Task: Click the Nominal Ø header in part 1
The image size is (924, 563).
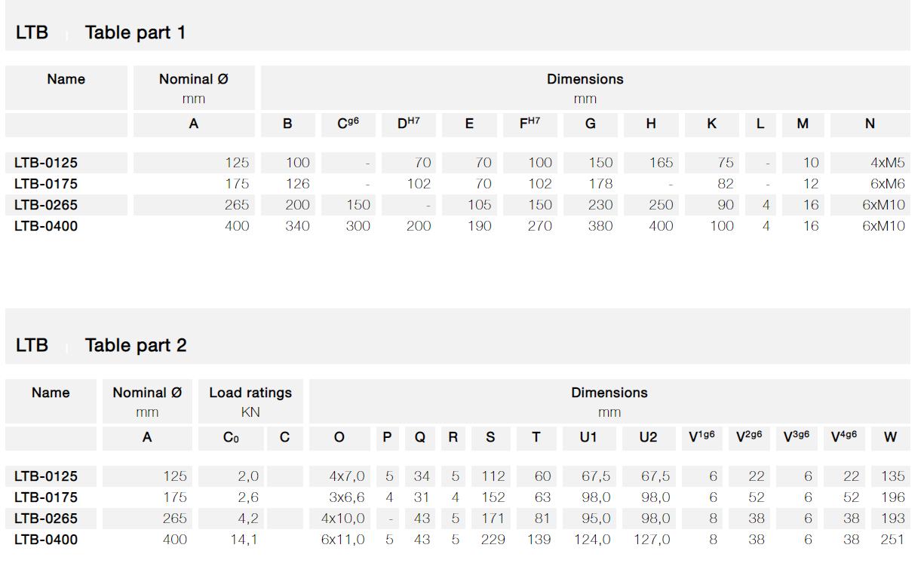Action: [194, 88]
